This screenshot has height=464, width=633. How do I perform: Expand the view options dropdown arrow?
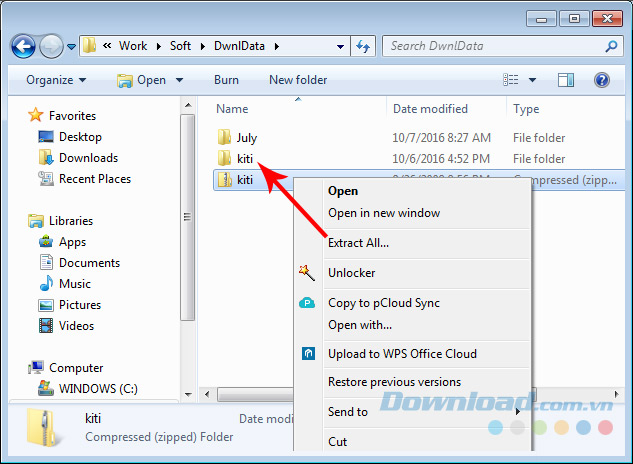(532, 80)
